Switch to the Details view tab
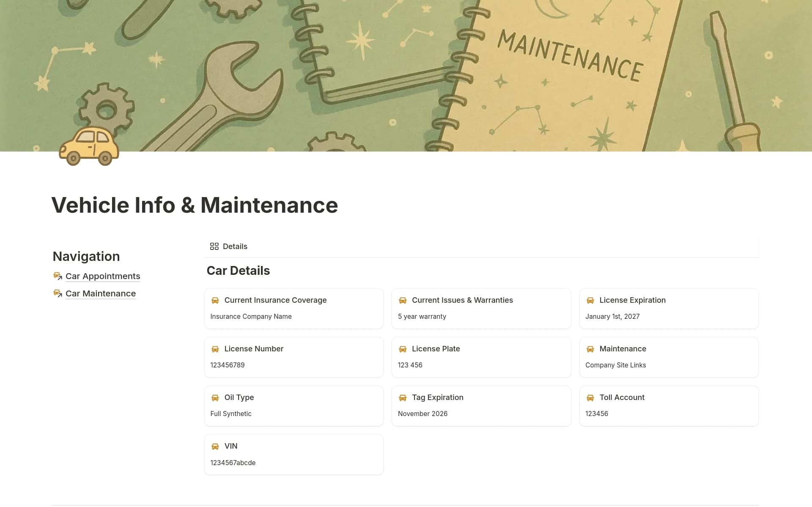The image size is (812, 507). pos(228,246)
